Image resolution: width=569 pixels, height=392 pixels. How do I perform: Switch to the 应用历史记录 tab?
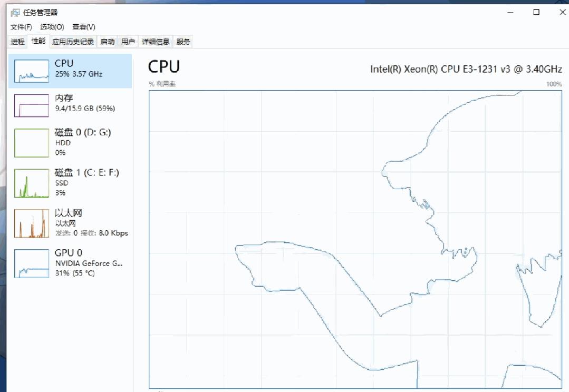coord(73,42)
